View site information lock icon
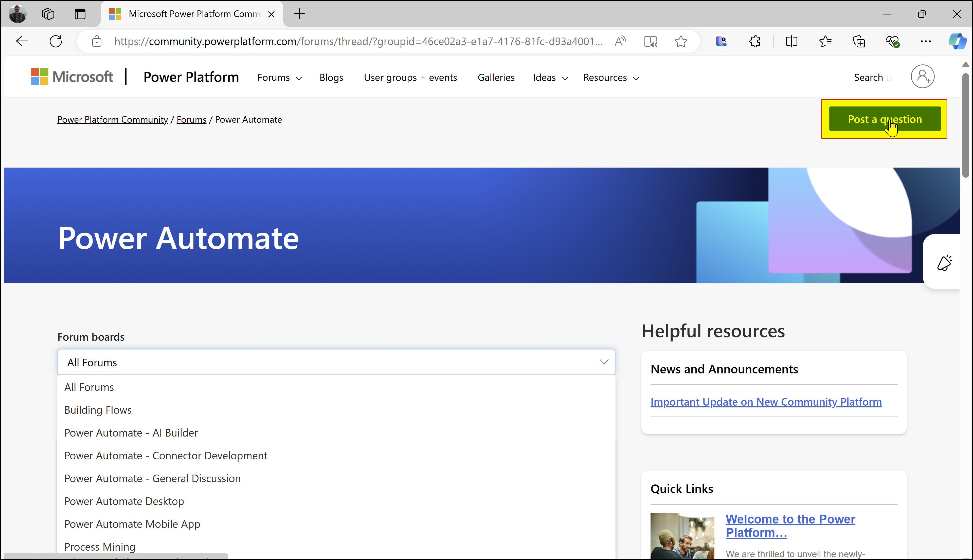 (x=97, y=41)
